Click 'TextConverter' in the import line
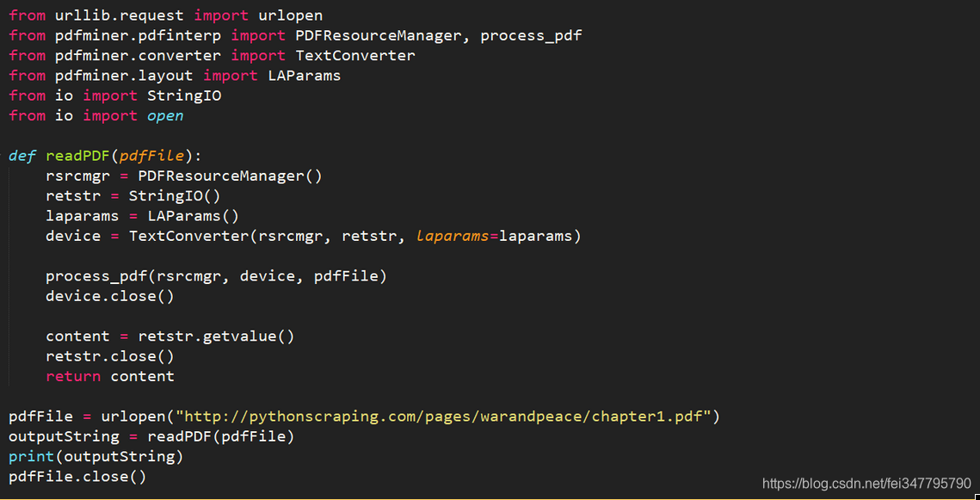980x500 pixels. [355, 56]
